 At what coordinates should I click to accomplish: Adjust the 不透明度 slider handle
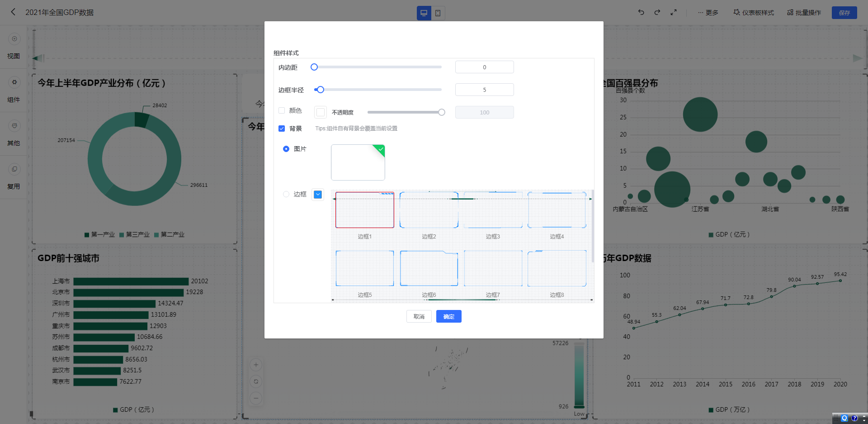click(x=442, y=112)
